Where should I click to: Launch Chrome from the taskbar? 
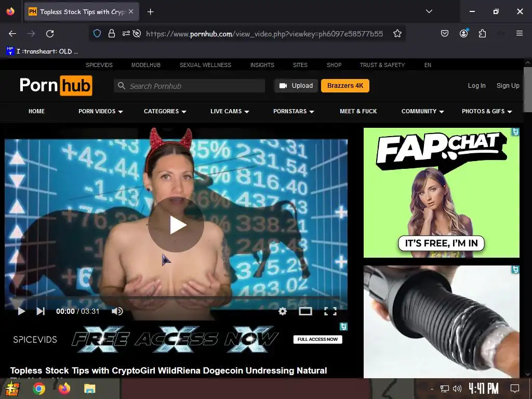[x=39, y=389]
